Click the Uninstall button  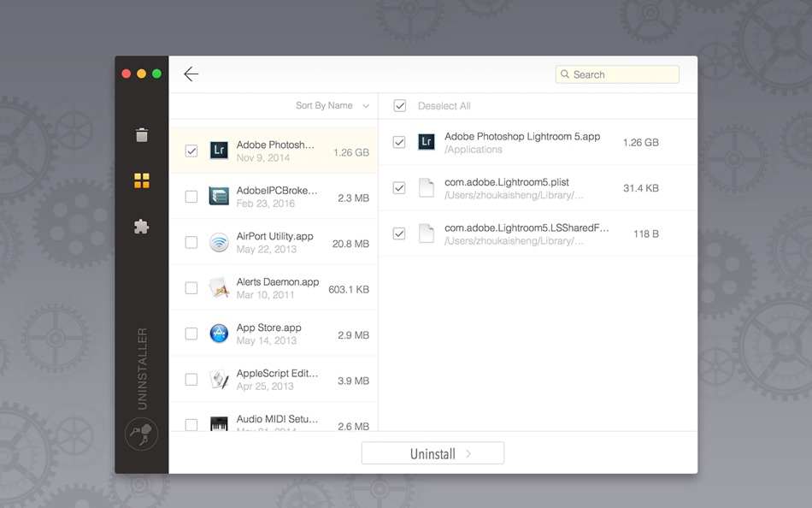[x=432, y=453]
